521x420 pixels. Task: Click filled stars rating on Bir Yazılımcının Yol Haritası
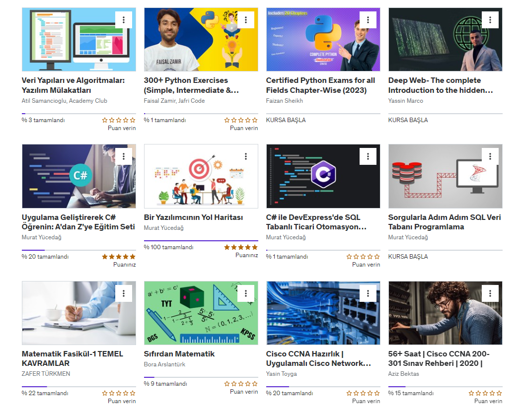tap(241, 247)
